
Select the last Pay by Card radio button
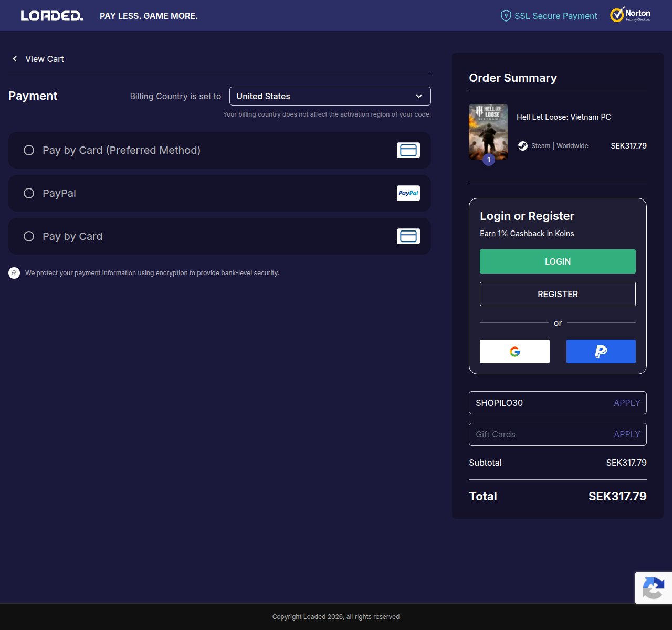[29, 236]
